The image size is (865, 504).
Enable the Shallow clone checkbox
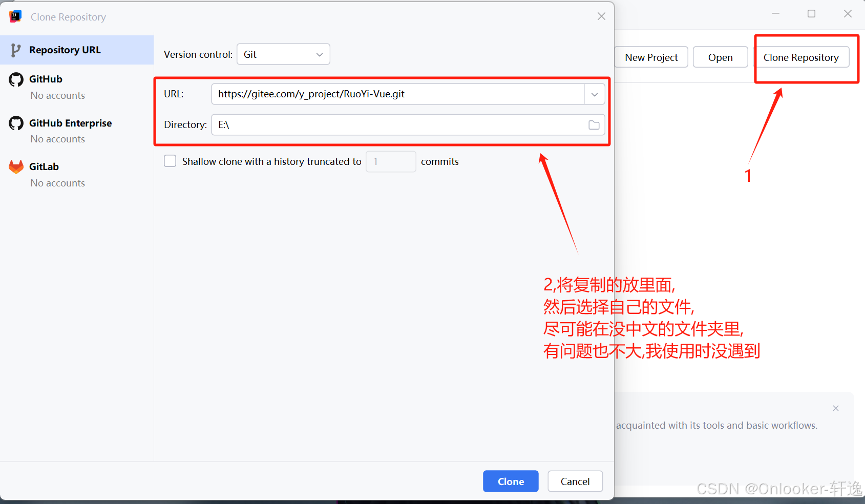(170, 161)
